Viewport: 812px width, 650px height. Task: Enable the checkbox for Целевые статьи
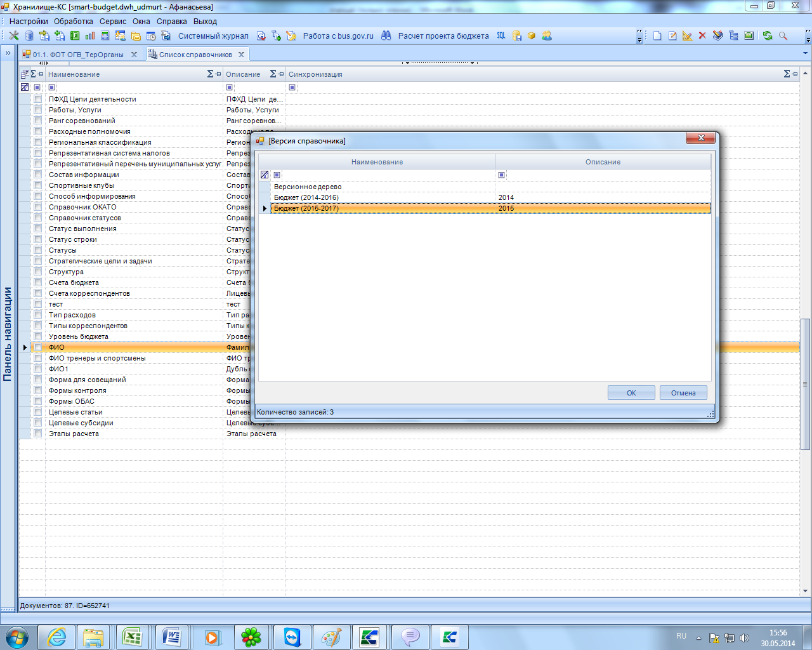click(37, 412)
